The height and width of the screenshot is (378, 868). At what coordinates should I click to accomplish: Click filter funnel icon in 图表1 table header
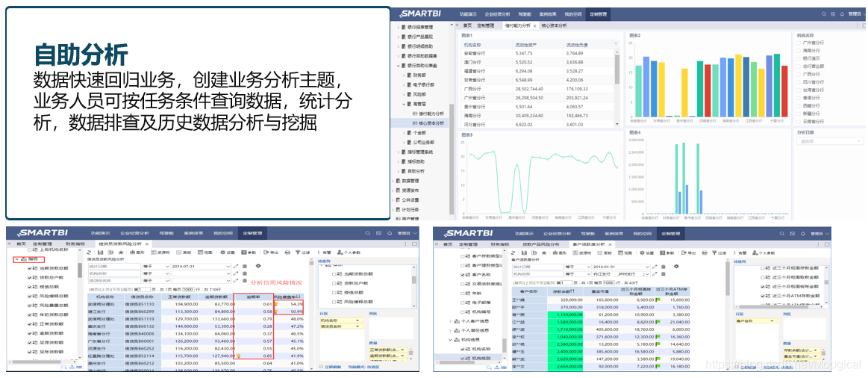[x=616, y=43]
